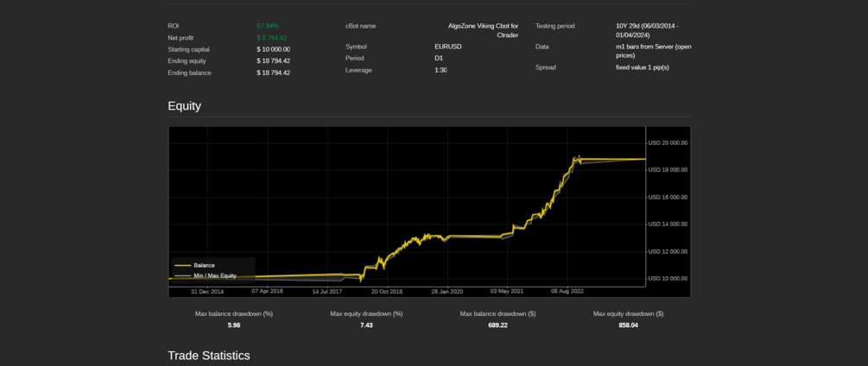This screenshot has height=366, width=868.
Task: Click the Balance legend entry
Action: point(205,265)
